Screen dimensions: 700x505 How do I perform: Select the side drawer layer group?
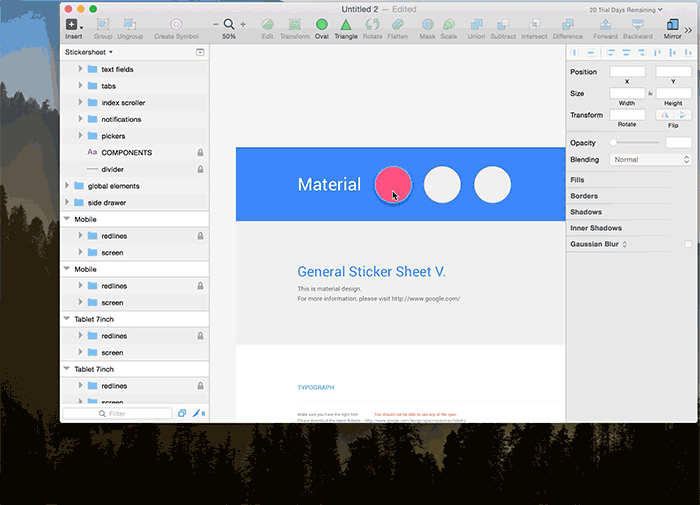pyautogui.click(x=108, y=202)
